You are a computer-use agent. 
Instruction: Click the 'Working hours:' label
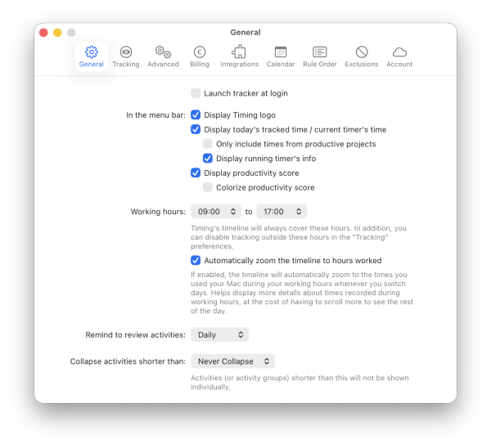(158, 212)
